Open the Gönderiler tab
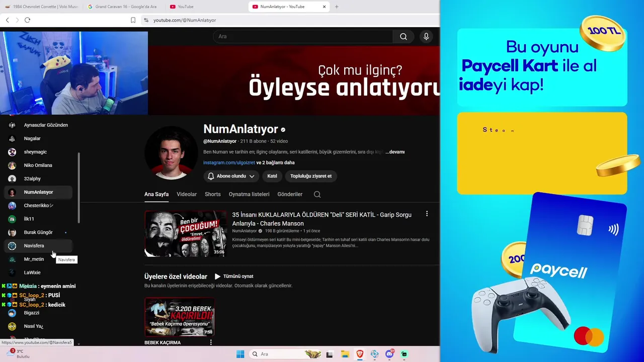644x362 pixels. 290,194
